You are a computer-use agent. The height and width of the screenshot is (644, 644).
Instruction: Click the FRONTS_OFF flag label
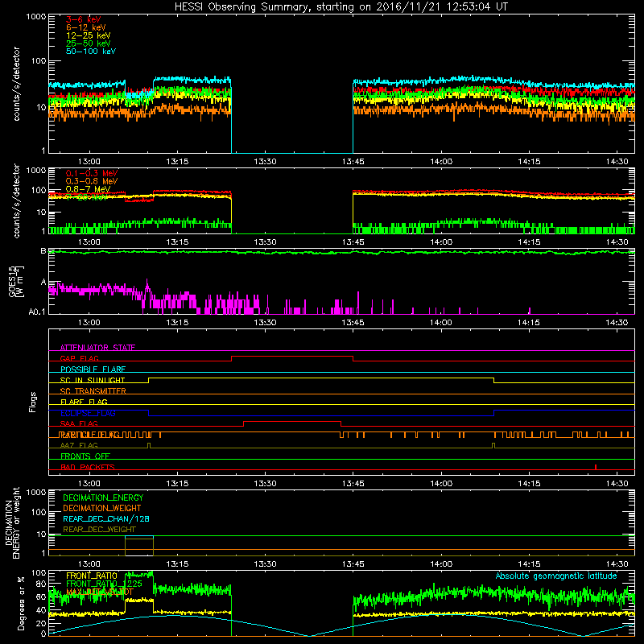85,456
